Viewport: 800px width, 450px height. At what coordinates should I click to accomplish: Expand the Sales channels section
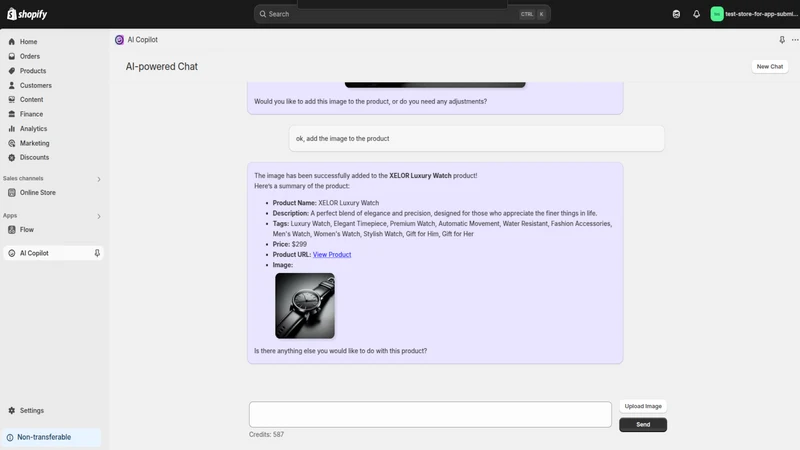(99, 179)
